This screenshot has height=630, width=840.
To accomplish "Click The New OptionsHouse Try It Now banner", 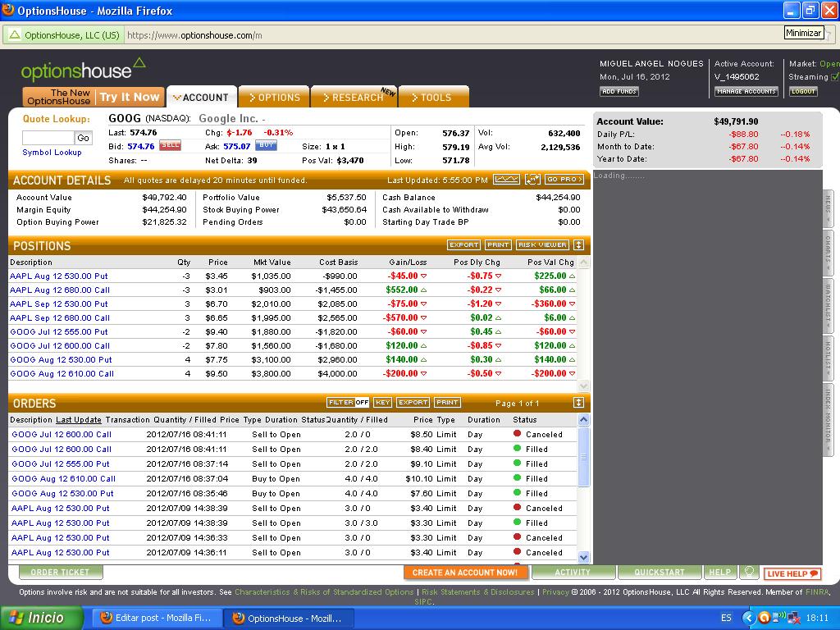I will coord(94,97).
